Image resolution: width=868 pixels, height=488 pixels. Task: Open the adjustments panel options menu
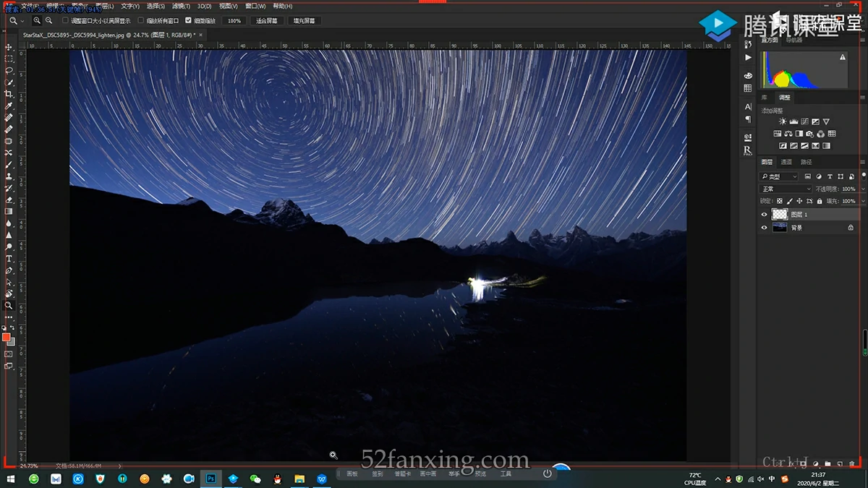[863, 98]
